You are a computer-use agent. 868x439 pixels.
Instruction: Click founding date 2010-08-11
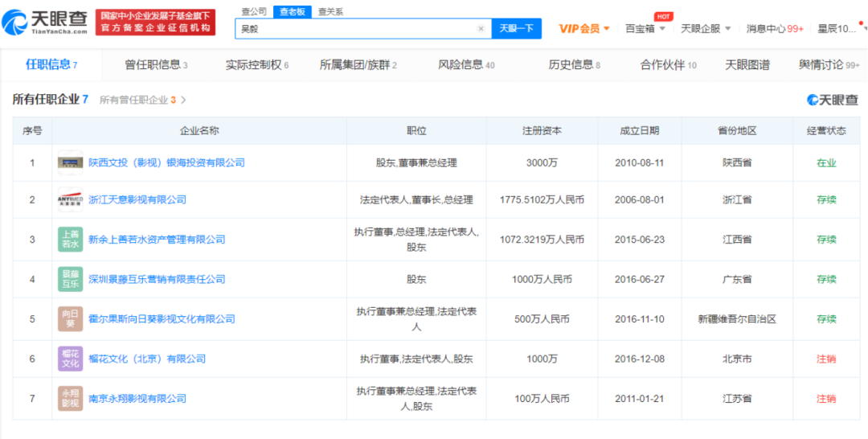[640, 162]
